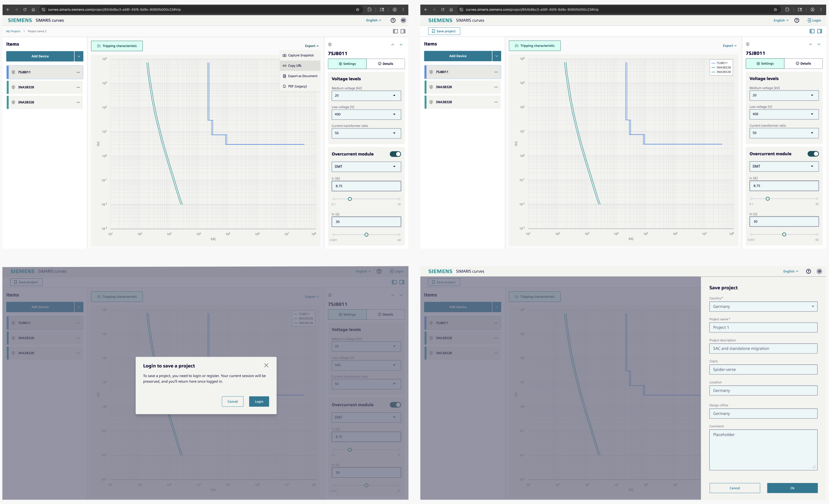Click Comment textarea with Placeholder text

coord(763,450)
